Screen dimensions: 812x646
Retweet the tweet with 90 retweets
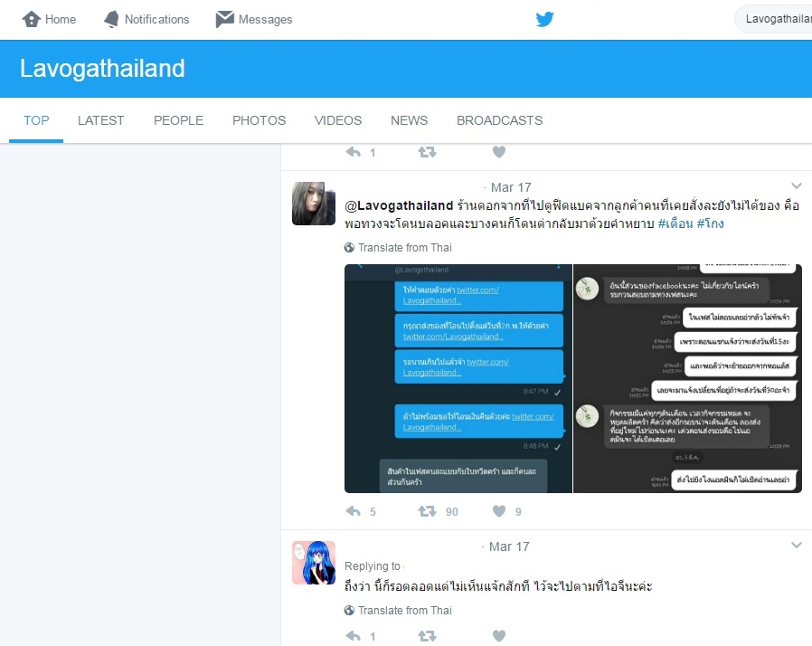pyautogui.click(x=427, y=511)
